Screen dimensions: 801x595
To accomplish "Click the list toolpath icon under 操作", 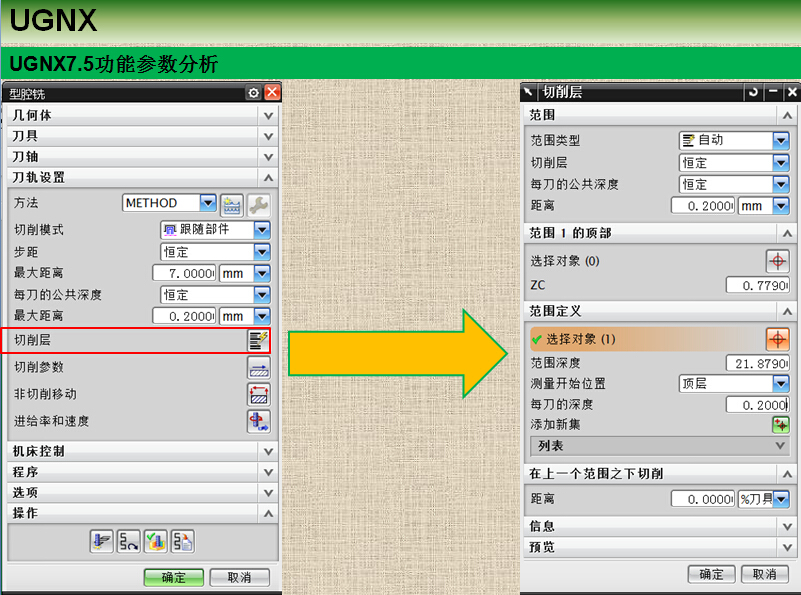I will pyautogui.click(x=182, y=541).
